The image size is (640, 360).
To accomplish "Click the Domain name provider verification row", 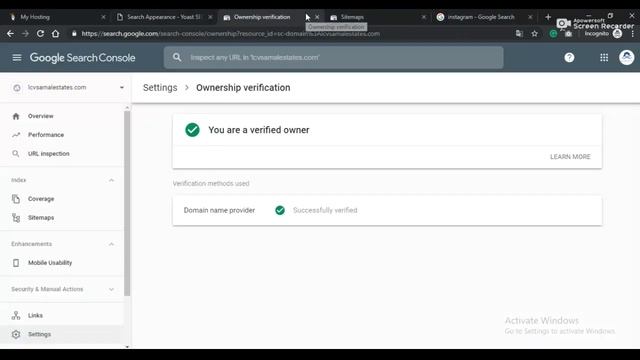I will click(x=387, y=210).
